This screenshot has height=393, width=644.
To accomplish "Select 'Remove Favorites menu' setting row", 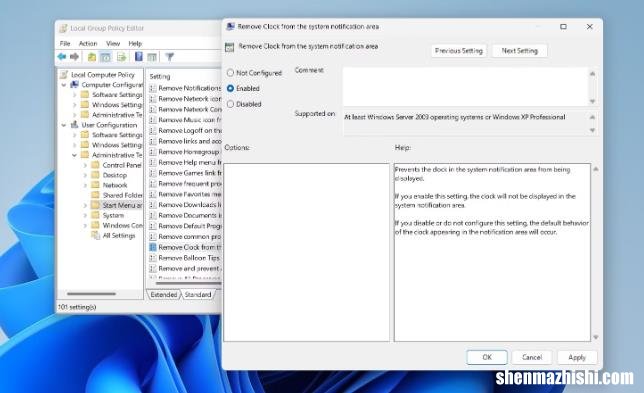I will click(185, 194).
